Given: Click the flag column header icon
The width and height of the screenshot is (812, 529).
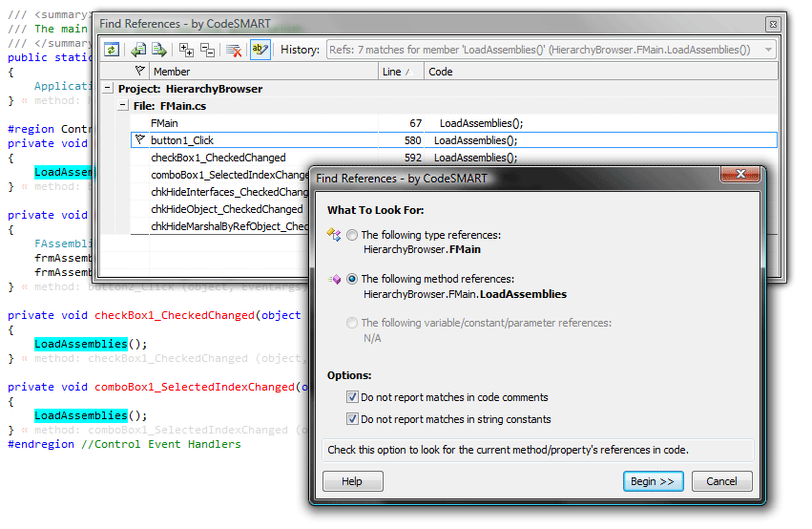Looking at the screenshot, I should click(x=139, y=71).
